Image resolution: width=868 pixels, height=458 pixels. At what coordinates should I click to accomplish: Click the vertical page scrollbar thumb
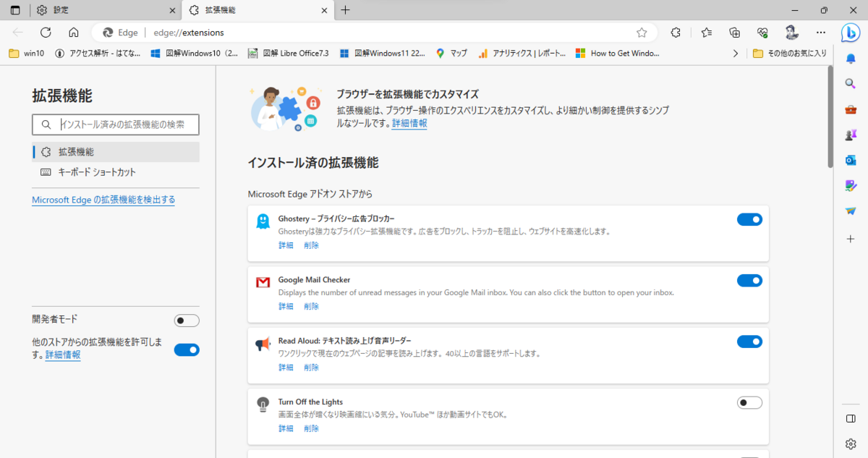(830, 118)
